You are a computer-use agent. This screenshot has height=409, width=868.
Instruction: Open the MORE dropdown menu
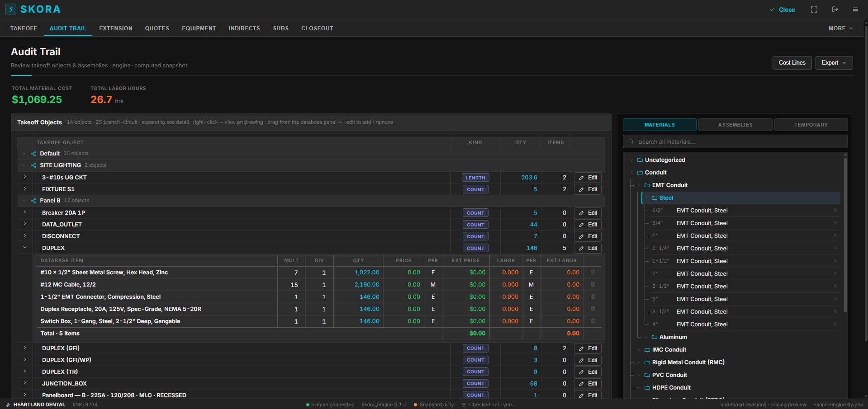pos(840,28)
